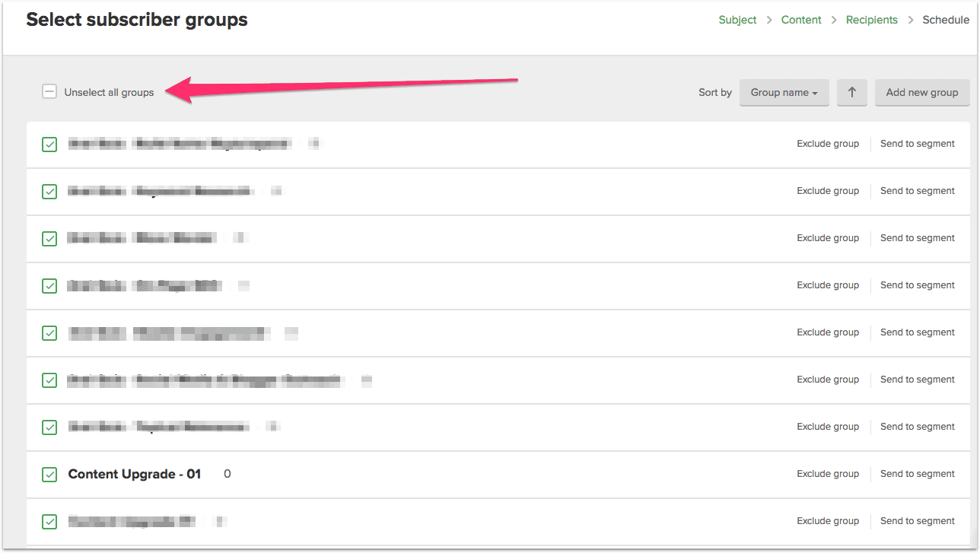Send Content Upgrade - 01 to segment
The image size is (980, 553).
click(x=917, y=474)
